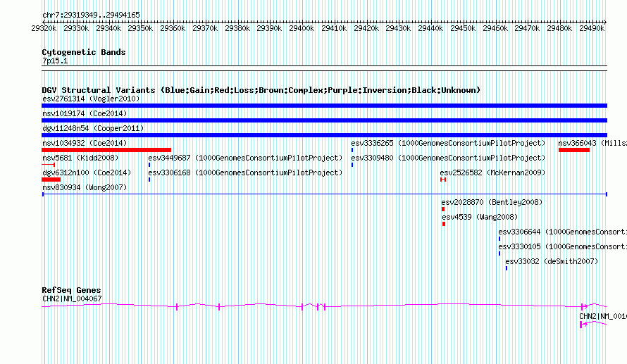This screenshot has width=627, height=364.
Task: Click the dgv11248n54 (Cooper2011) blue gain bar
Action: 324,135
